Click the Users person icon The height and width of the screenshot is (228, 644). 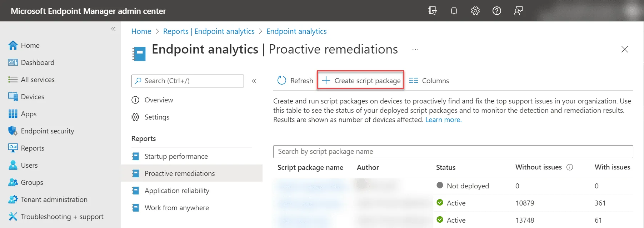(x=13, y=165)
